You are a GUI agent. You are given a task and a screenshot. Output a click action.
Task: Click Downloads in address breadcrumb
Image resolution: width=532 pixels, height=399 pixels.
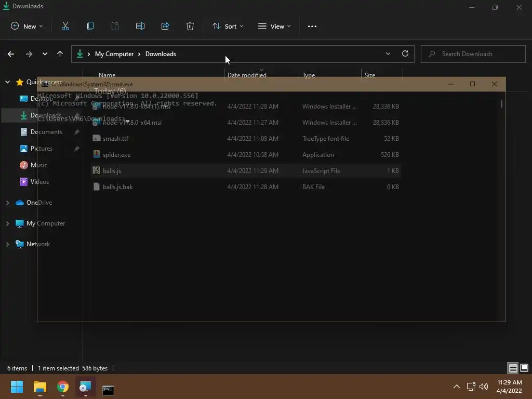coord(161,54)
